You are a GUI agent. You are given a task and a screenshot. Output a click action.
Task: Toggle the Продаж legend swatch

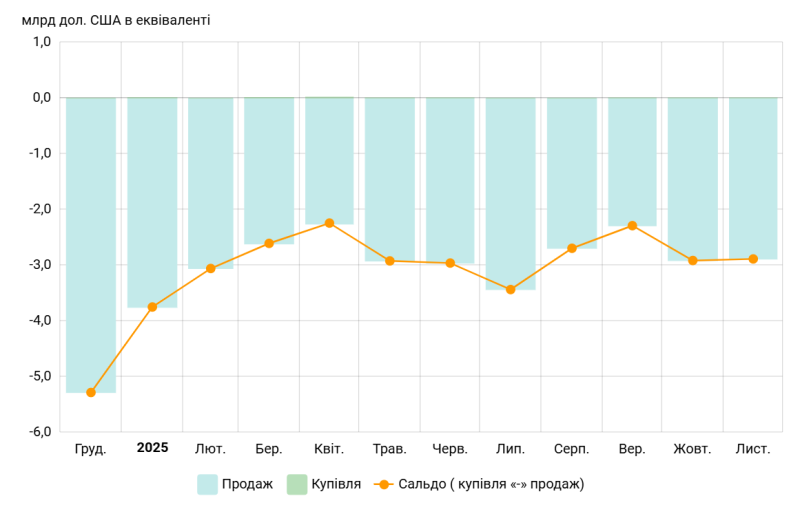207,484
